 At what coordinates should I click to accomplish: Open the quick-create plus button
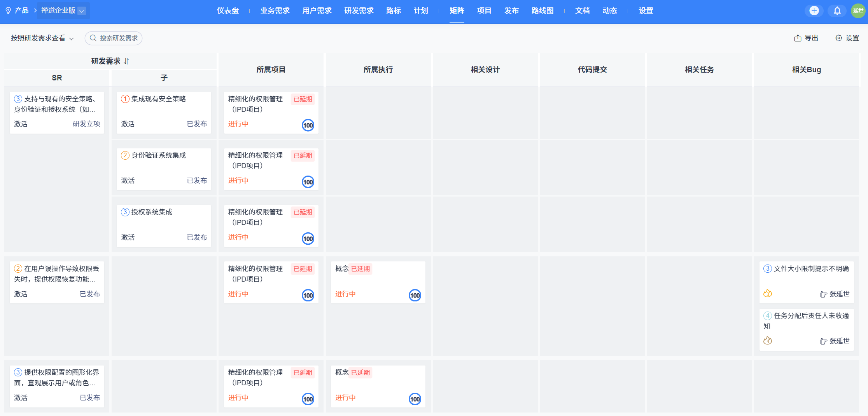pos(814,10)
